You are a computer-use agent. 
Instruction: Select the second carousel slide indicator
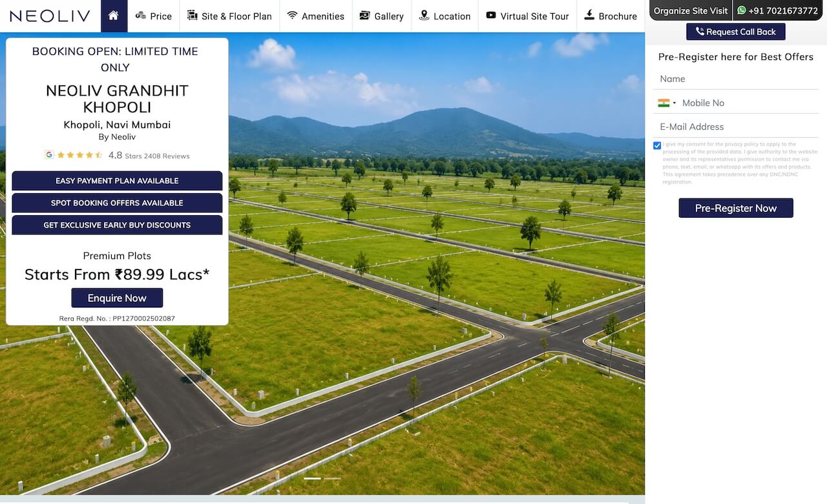(x=332, y=478)
